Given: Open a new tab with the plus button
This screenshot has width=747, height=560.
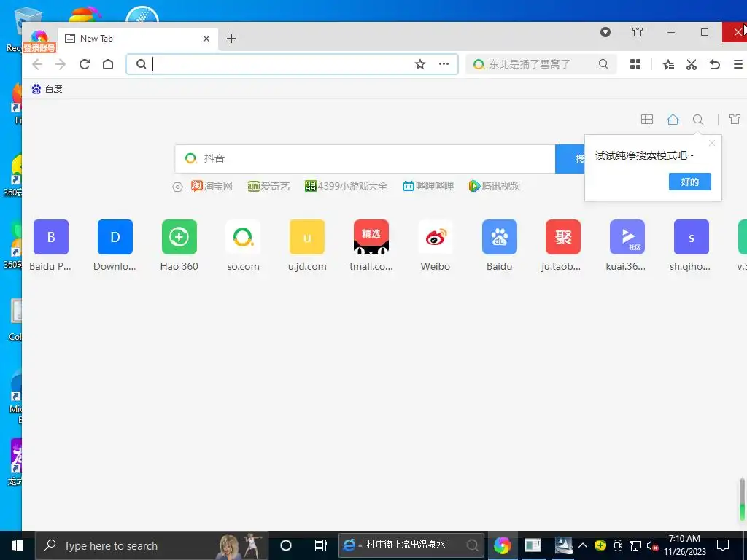Looking at the screenshot, I should tap(231, 39).
